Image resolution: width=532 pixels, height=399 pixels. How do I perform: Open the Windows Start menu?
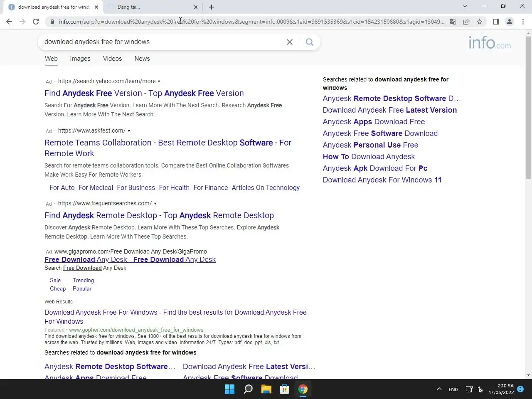point(229,389)
